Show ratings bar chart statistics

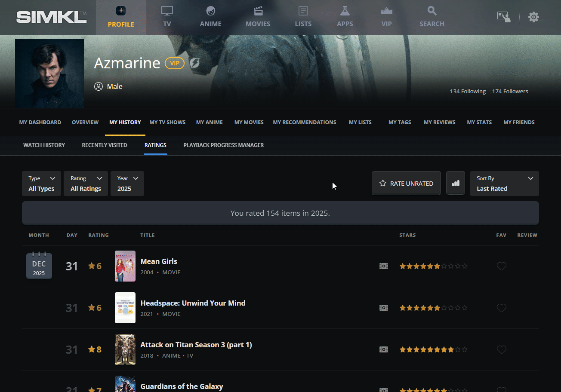click(x=455, y=183)
